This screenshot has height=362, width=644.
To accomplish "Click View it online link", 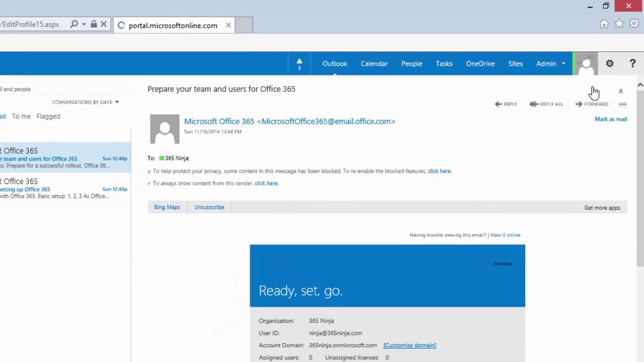I will click(x=505, y=235).
